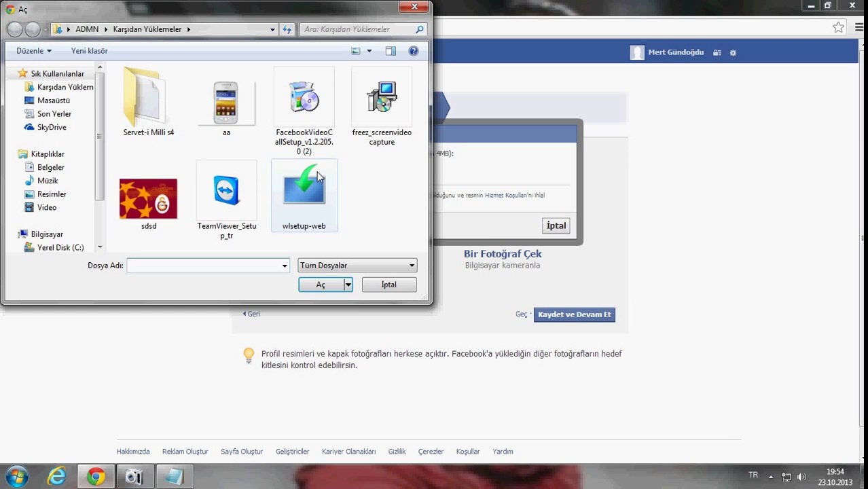Screen dimensions: 868x489
Task: Select the Servet-i Milli s4 folder
Action: click(148, 102)
